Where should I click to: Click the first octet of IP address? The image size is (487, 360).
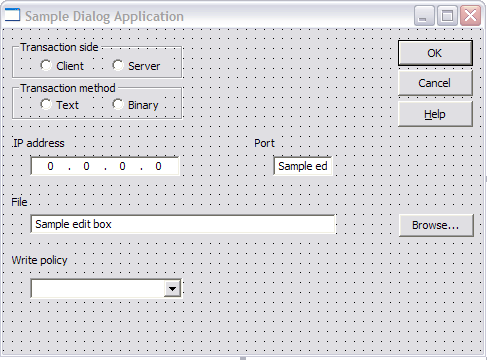pyautogui.click(x=50, y=166)
